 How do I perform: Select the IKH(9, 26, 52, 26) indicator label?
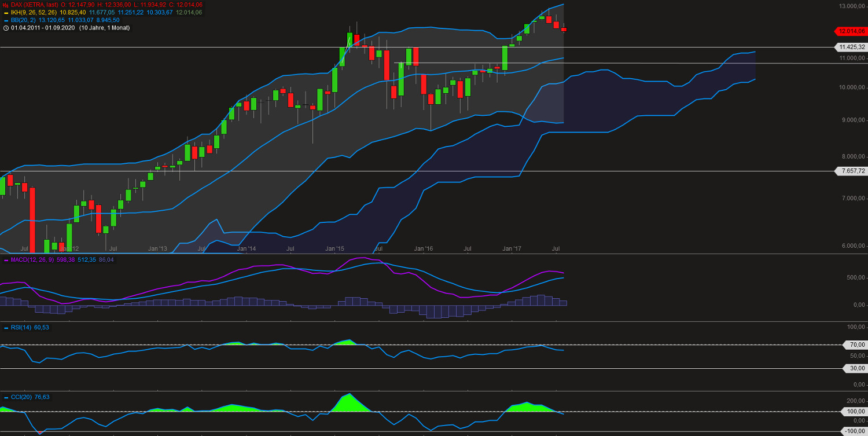click(x=34, y=12)
